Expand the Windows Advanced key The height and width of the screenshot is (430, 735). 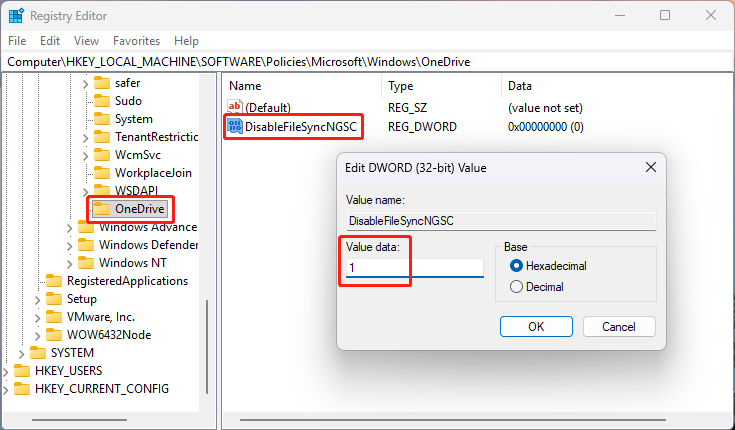(x=69, y=228)
